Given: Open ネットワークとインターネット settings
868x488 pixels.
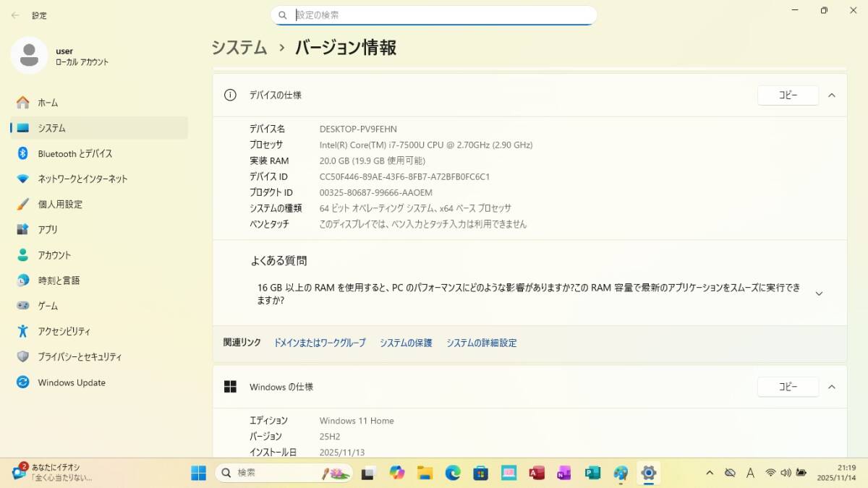Looking at the screenshot, I should [x=82, y=179].
